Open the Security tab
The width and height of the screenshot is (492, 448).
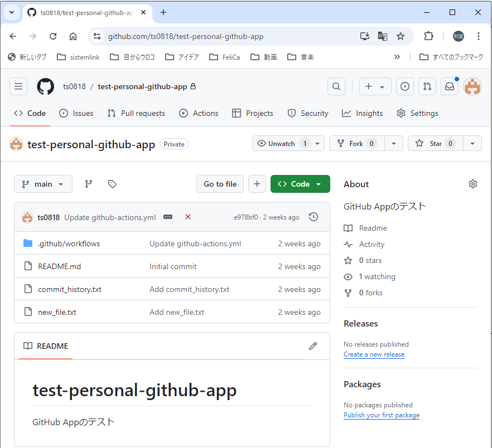(308, 113)
